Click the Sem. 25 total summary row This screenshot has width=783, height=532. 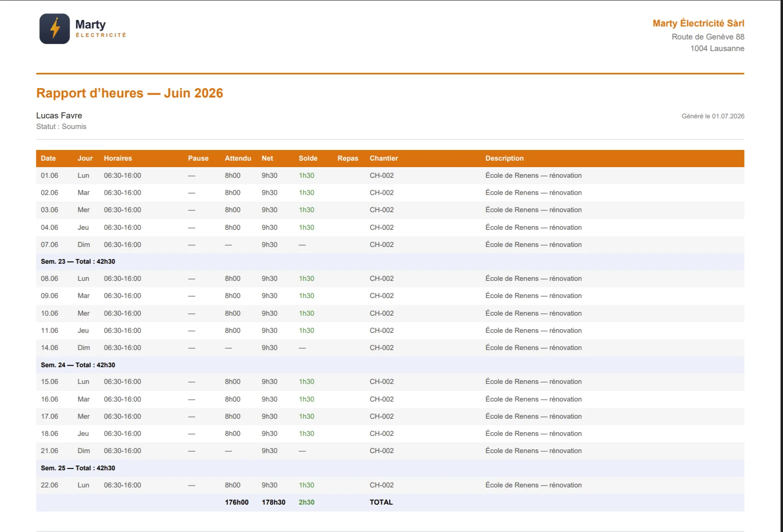coord(390,468)
